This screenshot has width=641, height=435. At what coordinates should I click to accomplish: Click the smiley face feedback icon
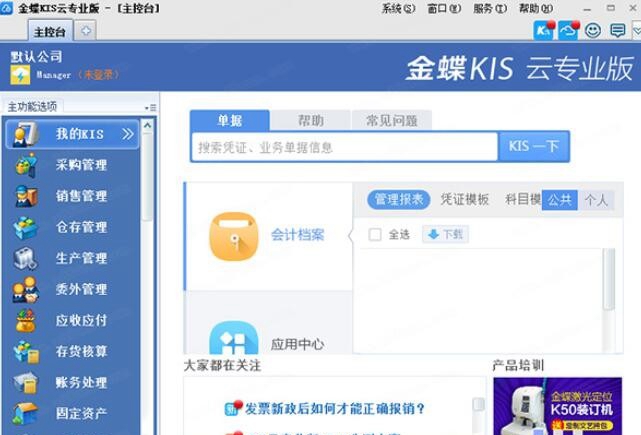593,30
